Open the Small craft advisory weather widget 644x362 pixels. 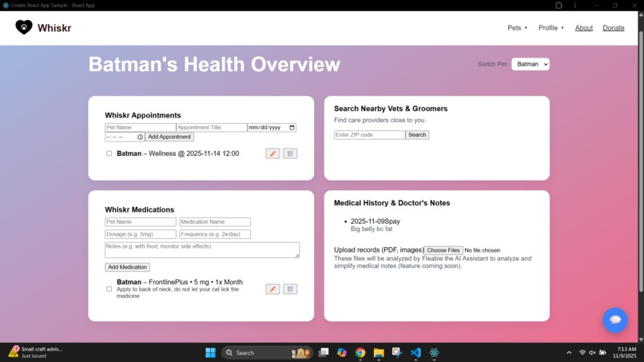(36, 352)
